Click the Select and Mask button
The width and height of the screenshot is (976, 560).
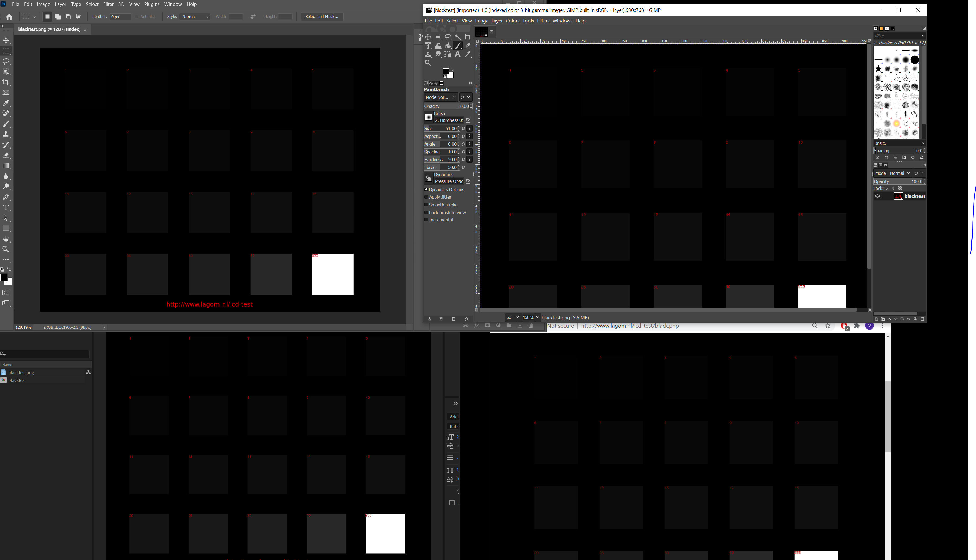click(x=322, y=17)
